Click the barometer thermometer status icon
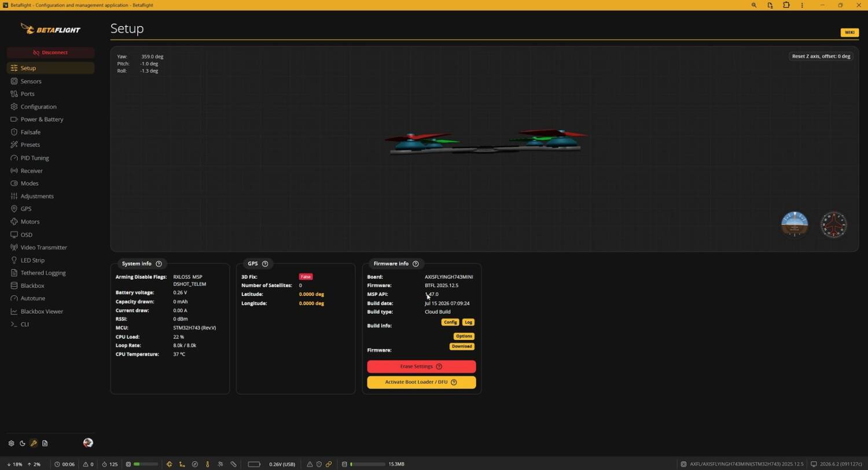This screenshot has width=868, height=470. coord(208,464)
